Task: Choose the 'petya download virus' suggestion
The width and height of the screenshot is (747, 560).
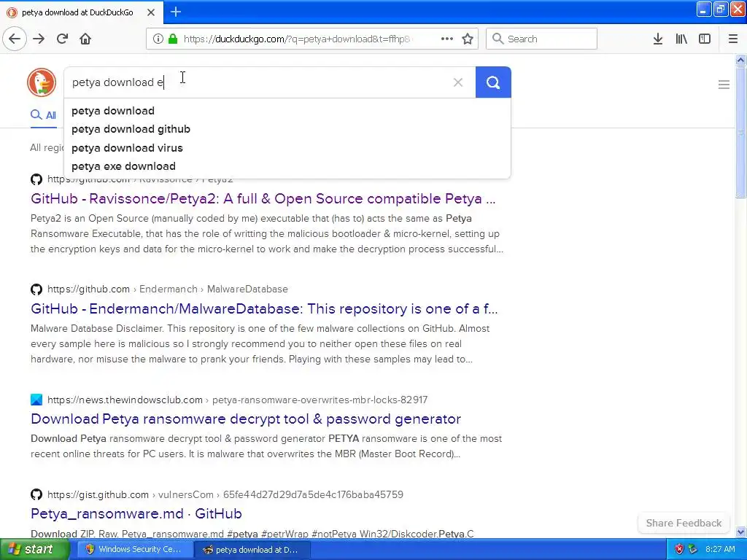Action: pos(127,148)
